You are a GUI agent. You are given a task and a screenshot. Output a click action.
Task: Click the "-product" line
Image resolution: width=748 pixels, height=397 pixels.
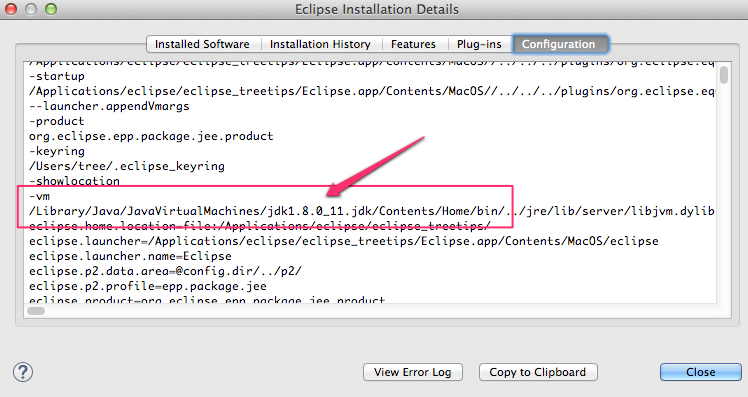[x=57, y=121]
